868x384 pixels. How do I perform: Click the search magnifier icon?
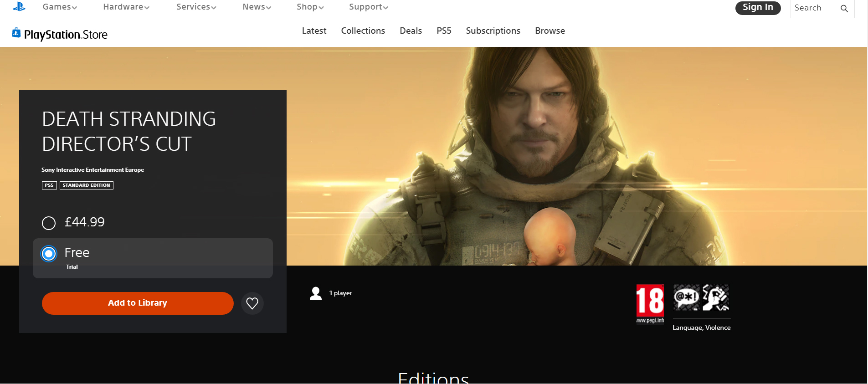(x=844, y=8)
